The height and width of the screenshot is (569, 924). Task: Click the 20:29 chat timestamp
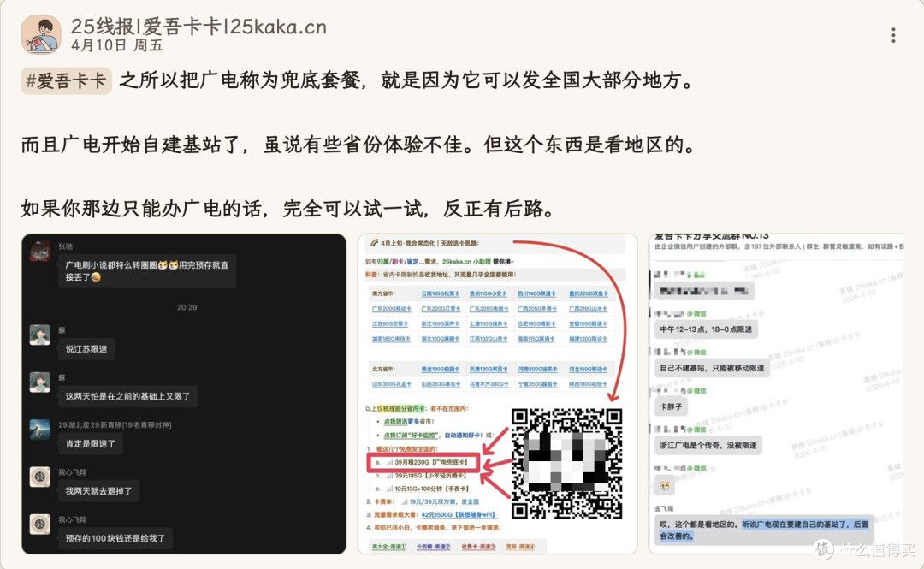pyautogui.click(x=187, y=307)
